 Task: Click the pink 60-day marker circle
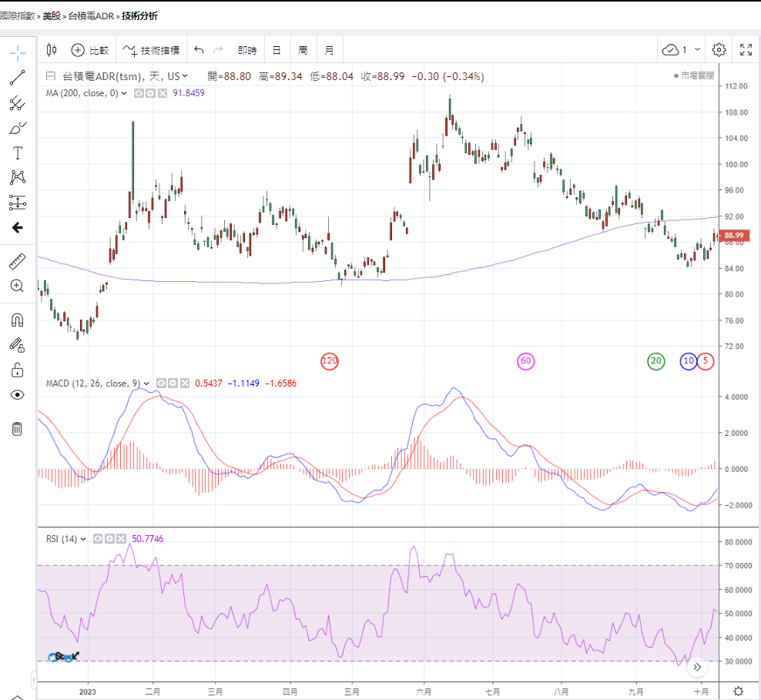(x=526, y=361)
